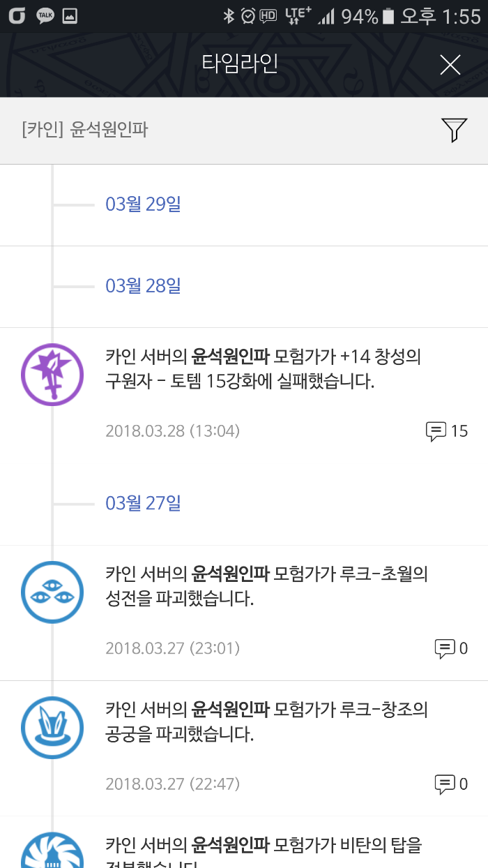
Task: Open the 루크-창조의 공궁 clear post
Action: (266, 722)
